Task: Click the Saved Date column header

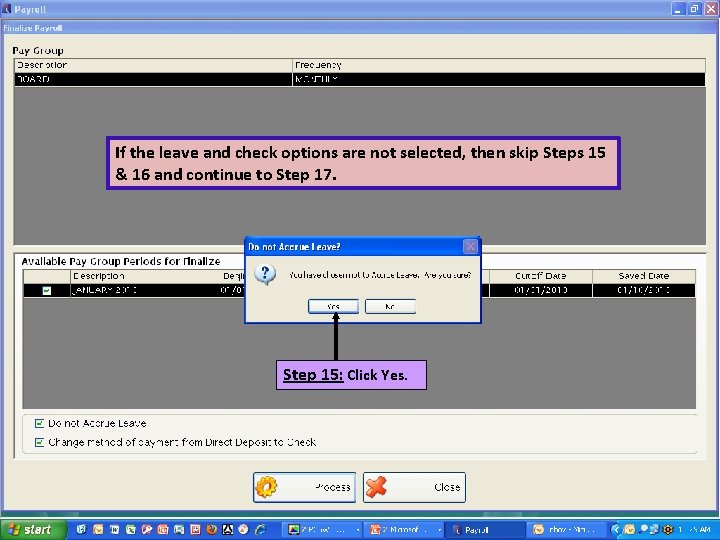Action: 644,276
